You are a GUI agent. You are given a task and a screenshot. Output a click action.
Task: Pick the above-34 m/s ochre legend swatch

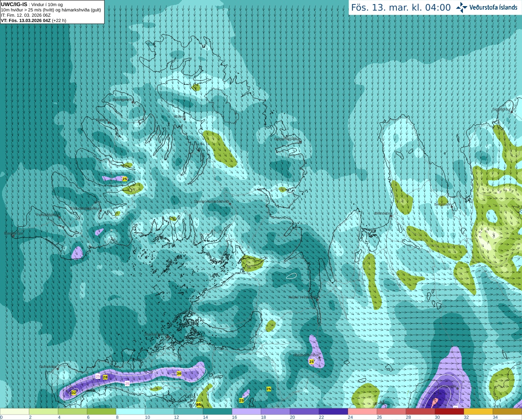coord(507,411)
